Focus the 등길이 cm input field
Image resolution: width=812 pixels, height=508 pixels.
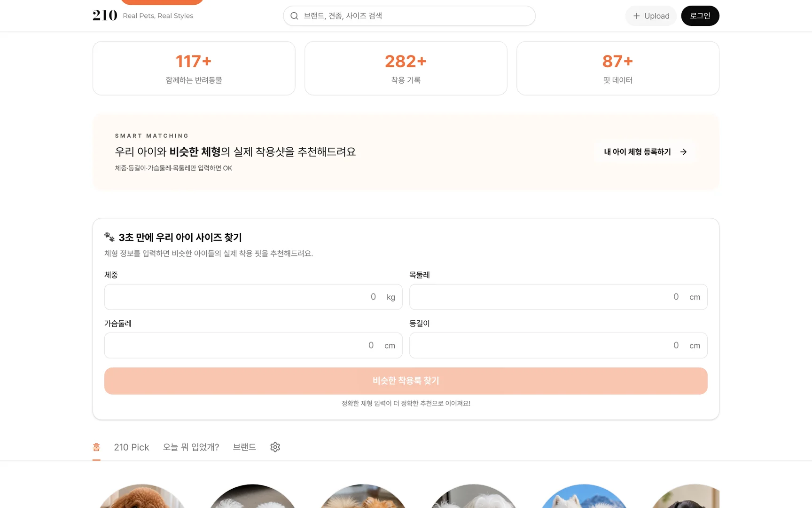tap(558, 345)
